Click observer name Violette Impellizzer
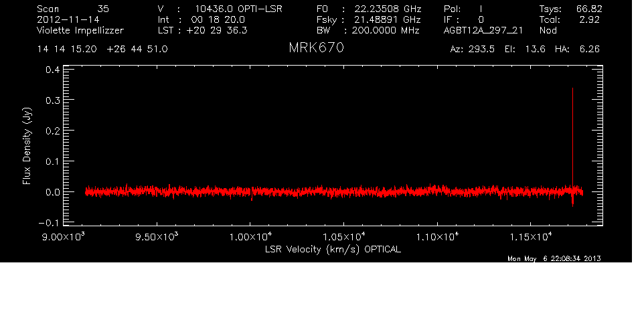 (x=80, y=30)
